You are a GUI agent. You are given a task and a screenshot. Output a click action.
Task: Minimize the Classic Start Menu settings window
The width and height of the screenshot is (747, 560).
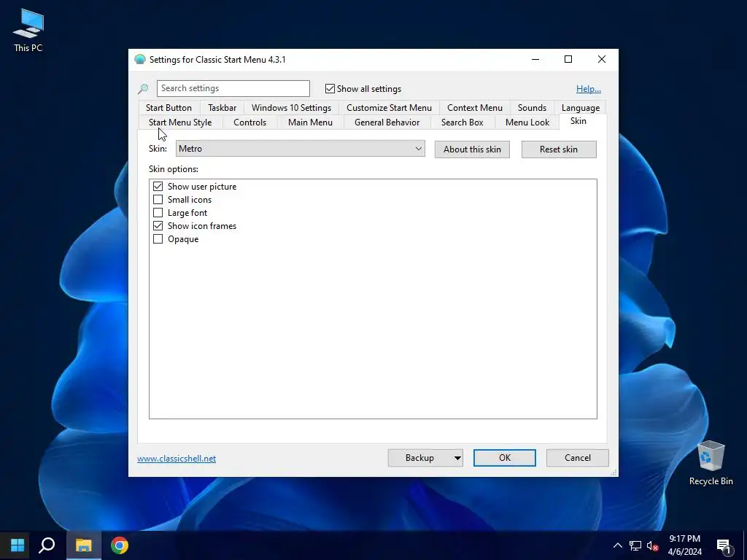click(535, 60)
